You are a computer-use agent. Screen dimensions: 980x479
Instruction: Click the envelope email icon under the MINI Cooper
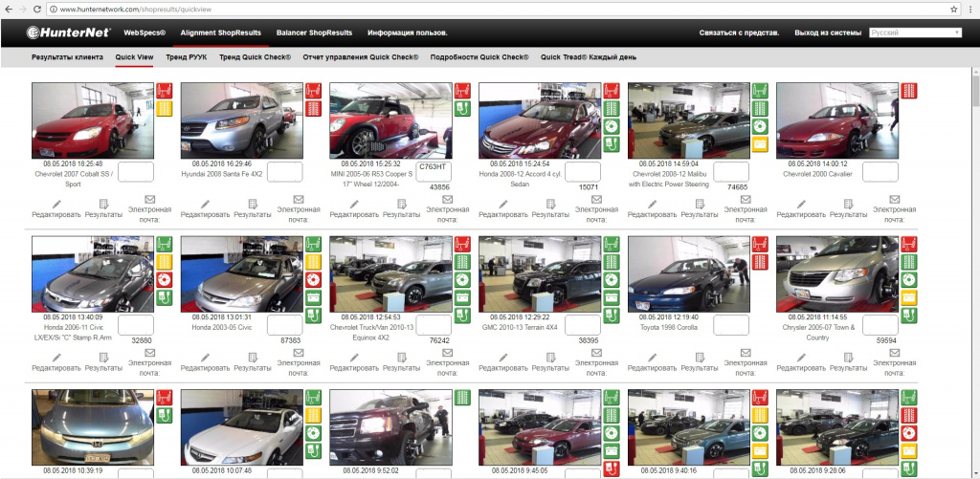tap(447, 199)
